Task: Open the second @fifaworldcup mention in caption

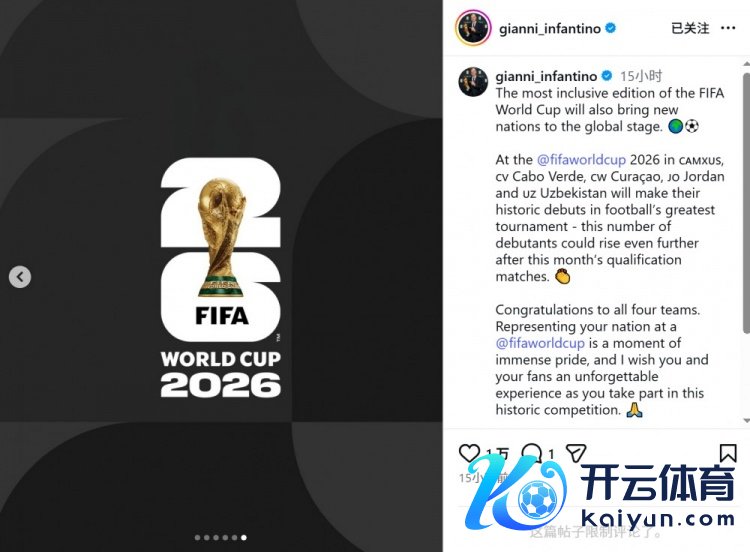Action: point(540,343)
